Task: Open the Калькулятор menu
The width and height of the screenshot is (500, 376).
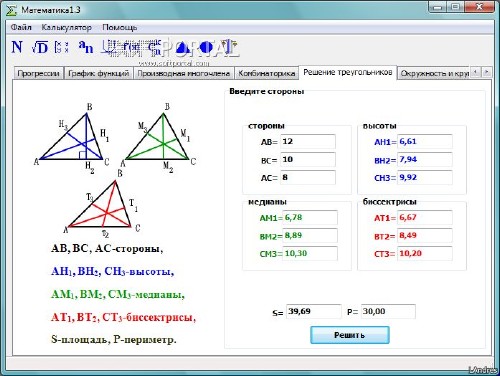Action: (66, 27)
